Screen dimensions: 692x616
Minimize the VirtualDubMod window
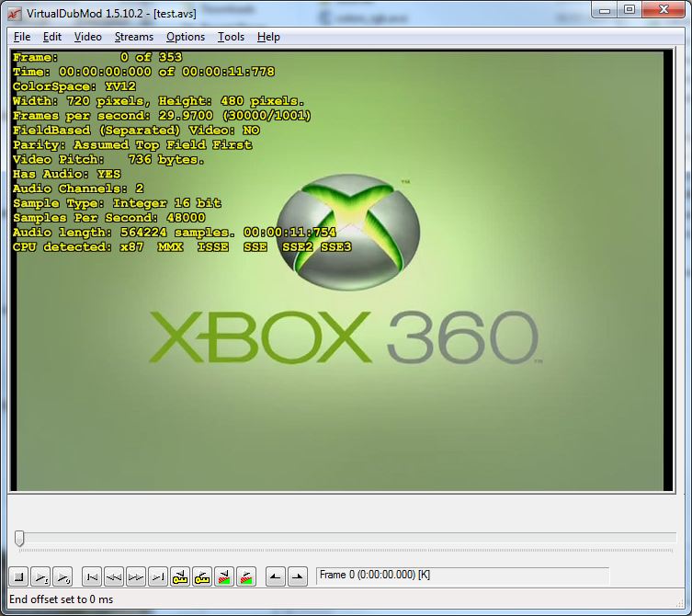point(605,10)
